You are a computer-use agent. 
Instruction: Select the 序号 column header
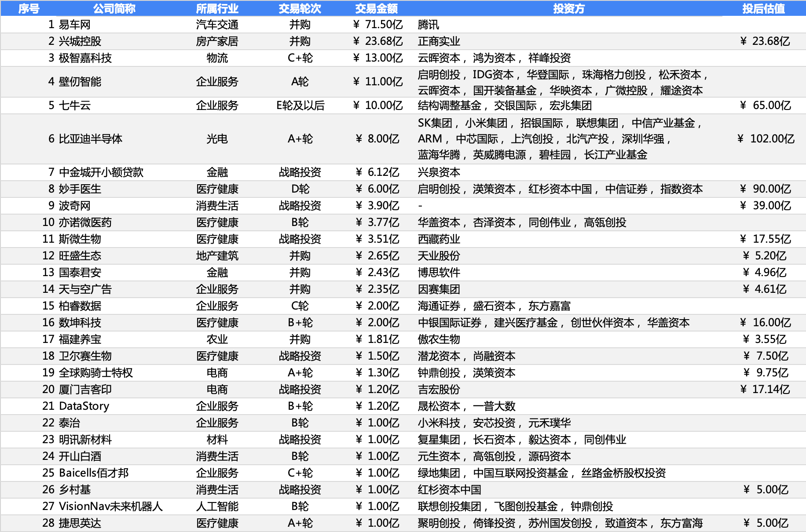(29, 9)
